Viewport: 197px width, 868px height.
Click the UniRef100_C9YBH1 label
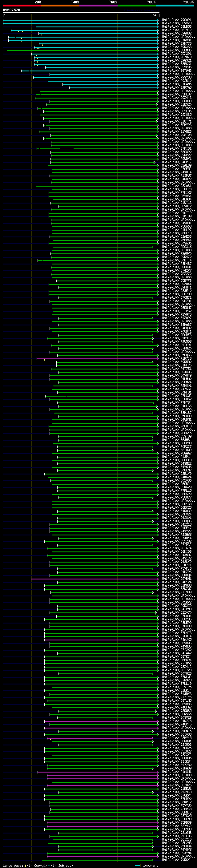tap(176, 579)
